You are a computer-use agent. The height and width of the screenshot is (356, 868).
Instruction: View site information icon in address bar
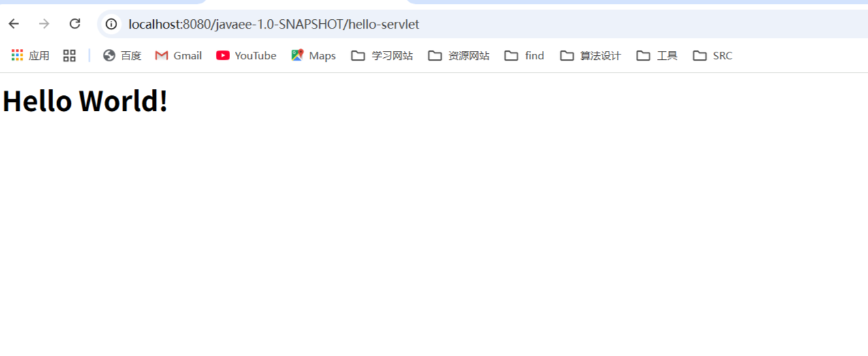111,25
